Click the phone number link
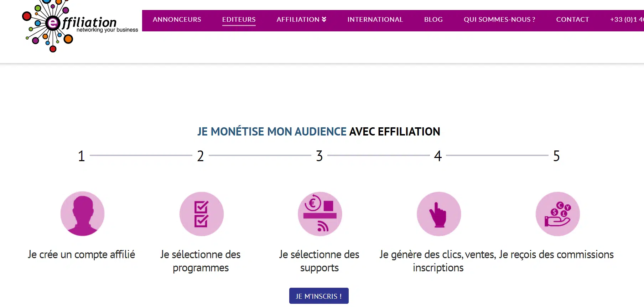 point(627,20)
